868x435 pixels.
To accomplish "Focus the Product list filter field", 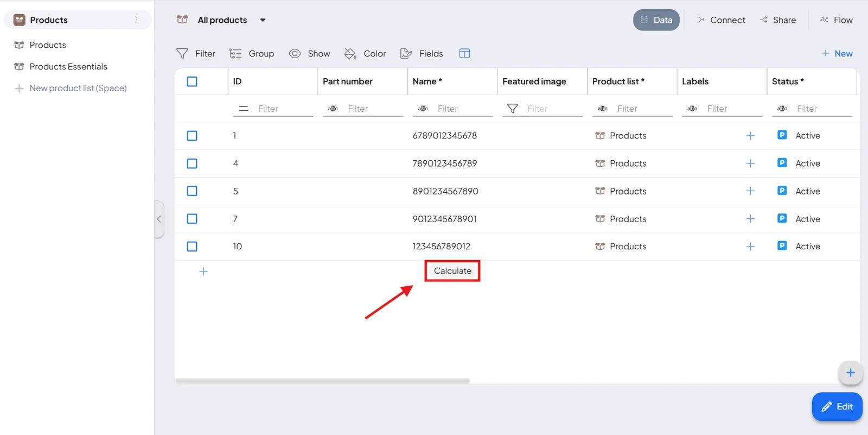I will click(644, 109).
